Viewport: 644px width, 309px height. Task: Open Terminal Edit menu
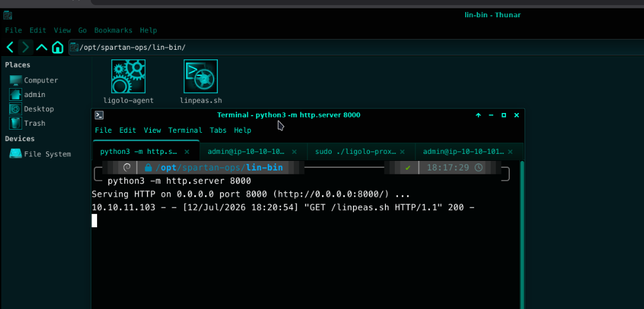(128, 130)
